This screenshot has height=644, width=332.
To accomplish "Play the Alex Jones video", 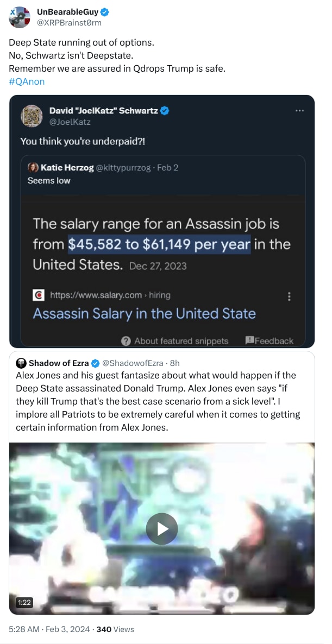I will click(161, 528).
